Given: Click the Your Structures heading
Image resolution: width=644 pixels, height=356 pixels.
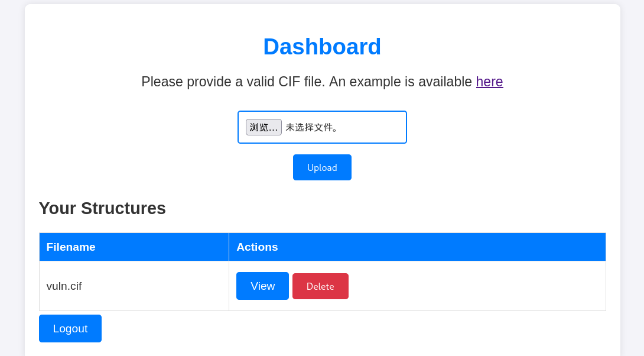Looking at the screenshot, I should 102,208.
